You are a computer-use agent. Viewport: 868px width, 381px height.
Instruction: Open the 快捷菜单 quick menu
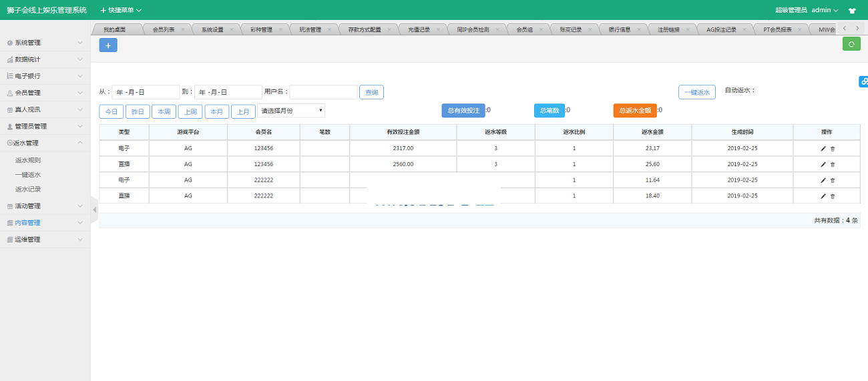(121, 10)
